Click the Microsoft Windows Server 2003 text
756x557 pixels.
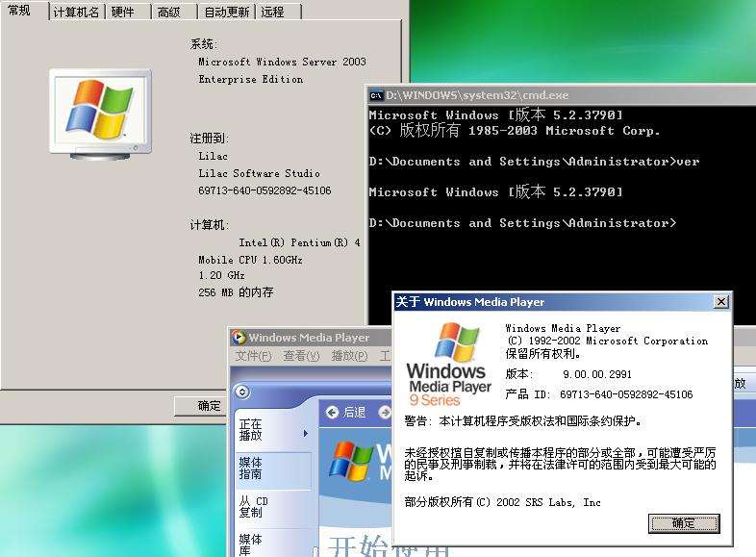coord(282,62)
